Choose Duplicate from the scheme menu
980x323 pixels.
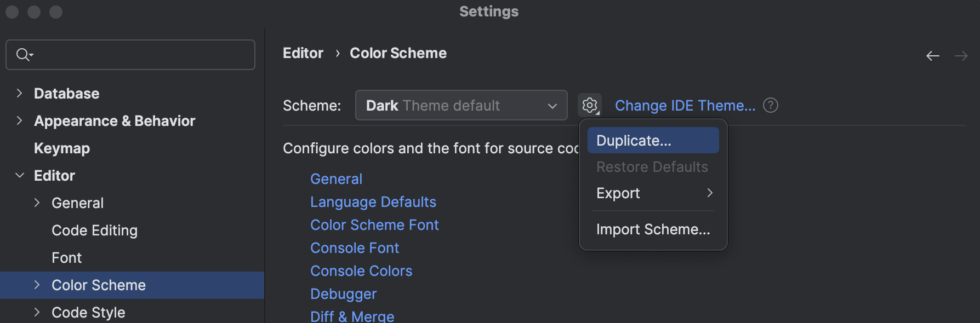pos(633,140)
